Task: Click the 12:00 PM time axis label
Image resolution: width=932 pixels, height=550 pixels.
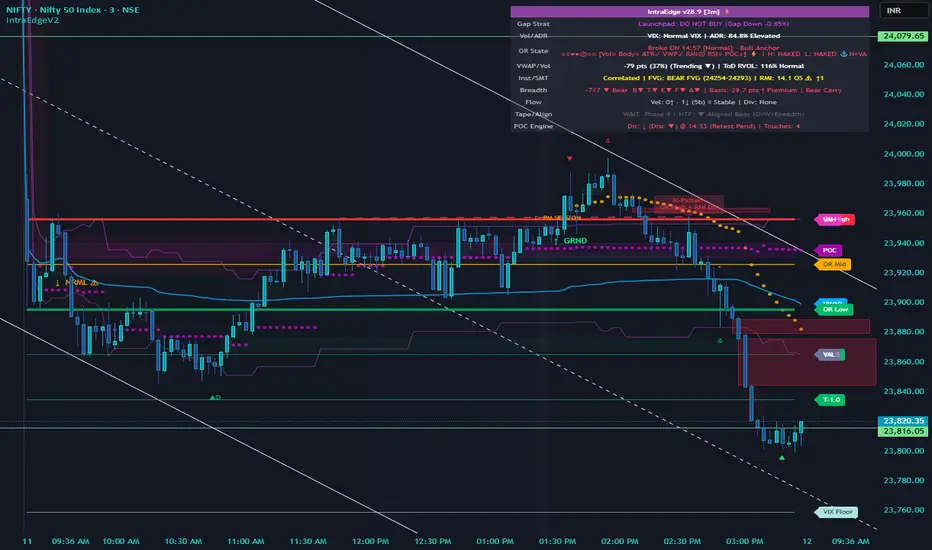Action: [370, 542]
